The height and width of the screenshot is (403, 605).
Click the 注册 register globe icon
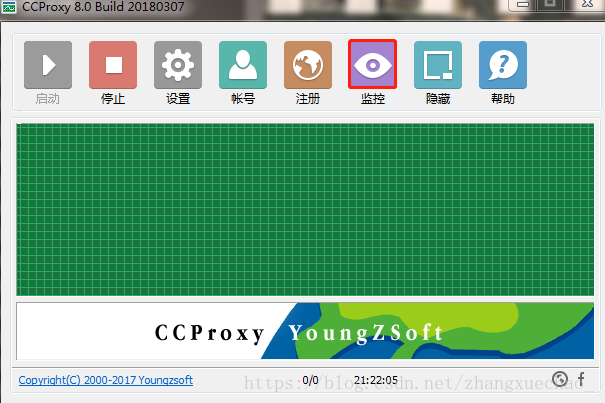coord(308,65)
